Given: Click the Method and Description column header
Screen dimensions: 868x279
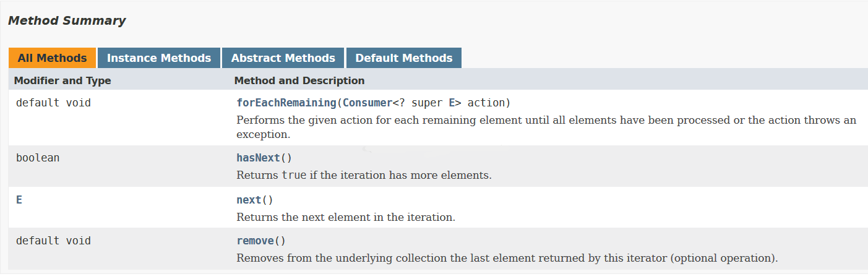Looking at the screenshot, I should [x=299, y=80].
